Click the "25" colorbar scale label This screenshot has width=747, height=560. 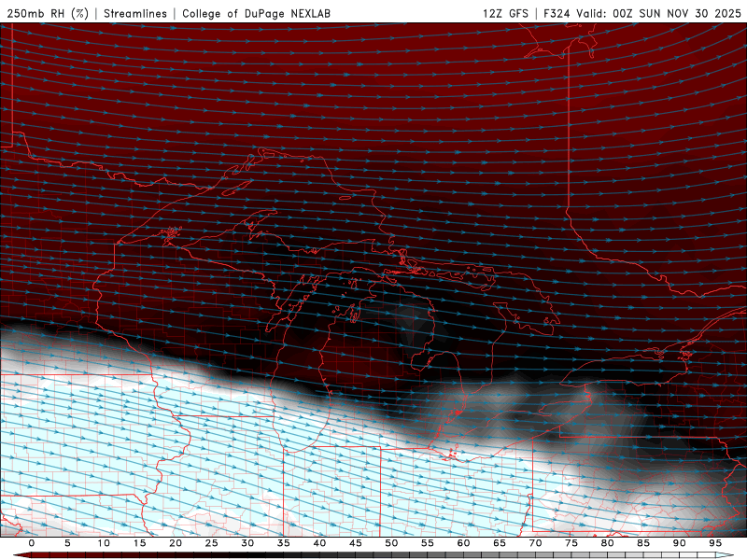click(x=212, y=543)
